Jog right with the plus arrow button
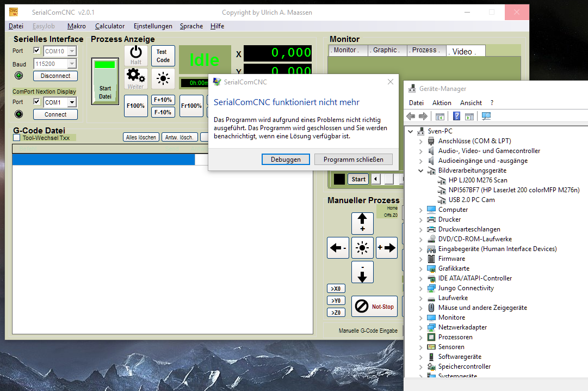The width and height of the screenshot is (588, 391). [x=387, y=248]
